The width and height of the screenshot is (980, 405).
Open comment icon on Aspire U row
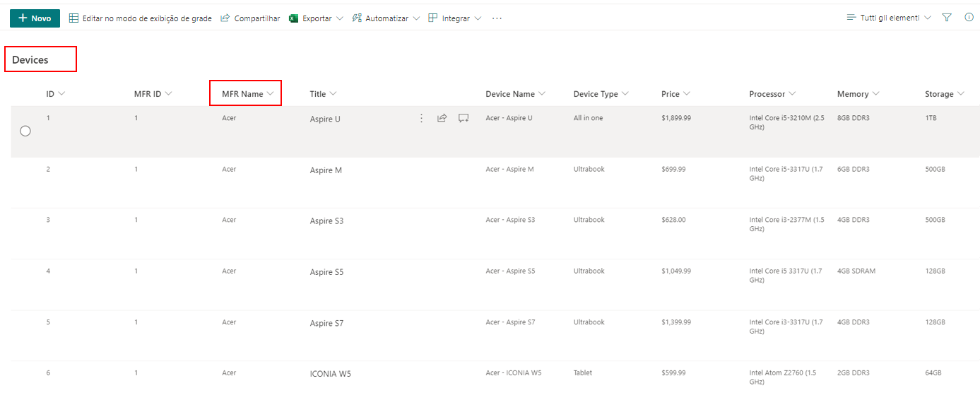464,118
